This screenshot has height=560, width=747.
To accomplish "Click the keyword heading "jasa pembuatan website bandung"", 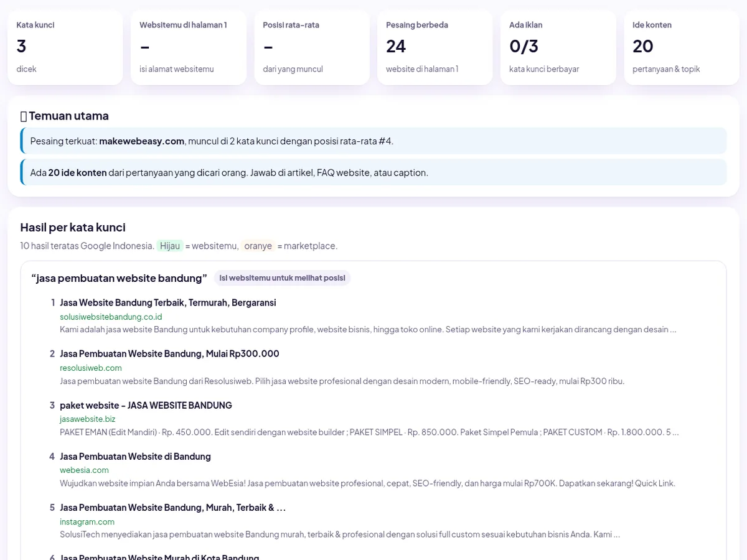I will coord(119,278).
